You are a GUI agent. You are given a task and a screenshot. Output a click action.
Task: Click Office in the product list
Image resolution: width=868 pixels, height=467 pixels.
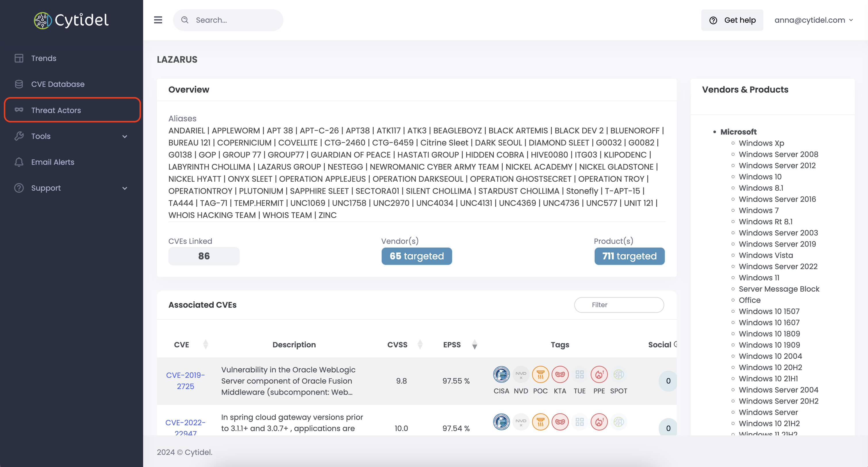click(x=750, y=300)
